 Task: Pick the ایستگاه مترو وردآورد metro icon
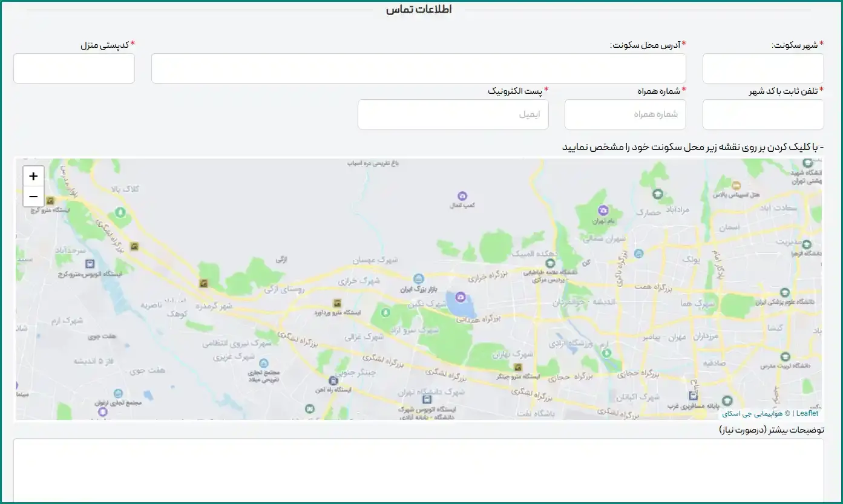337,303
